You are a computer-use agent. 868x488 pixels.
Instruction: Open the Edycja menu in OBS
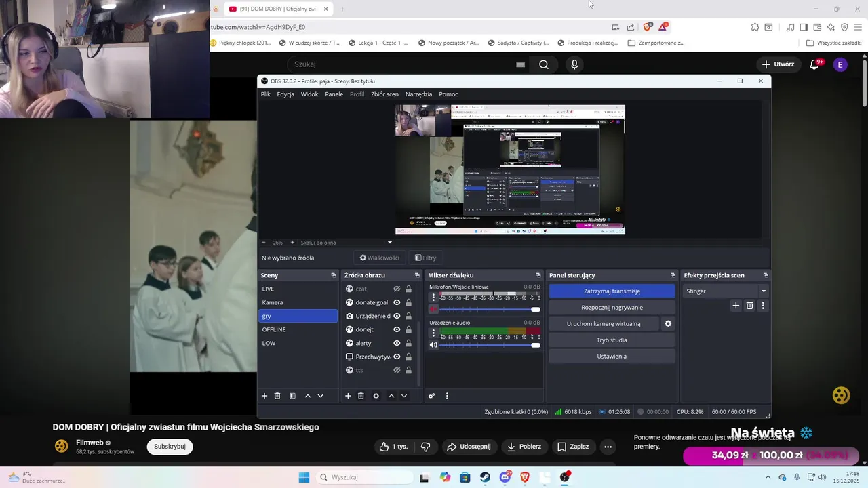click(285, 94)
